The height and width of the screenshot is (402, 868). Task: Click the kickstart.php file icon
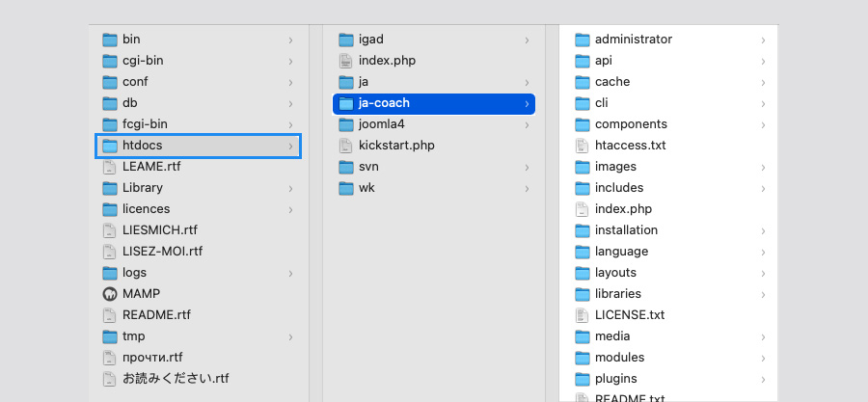(x=346, y=146)
